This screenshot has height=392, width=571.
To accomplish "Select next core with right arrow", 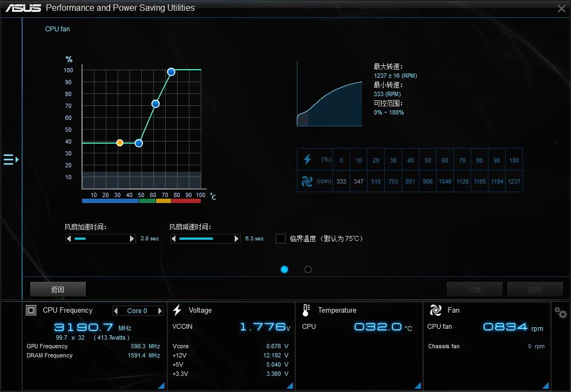I will 160,311.
